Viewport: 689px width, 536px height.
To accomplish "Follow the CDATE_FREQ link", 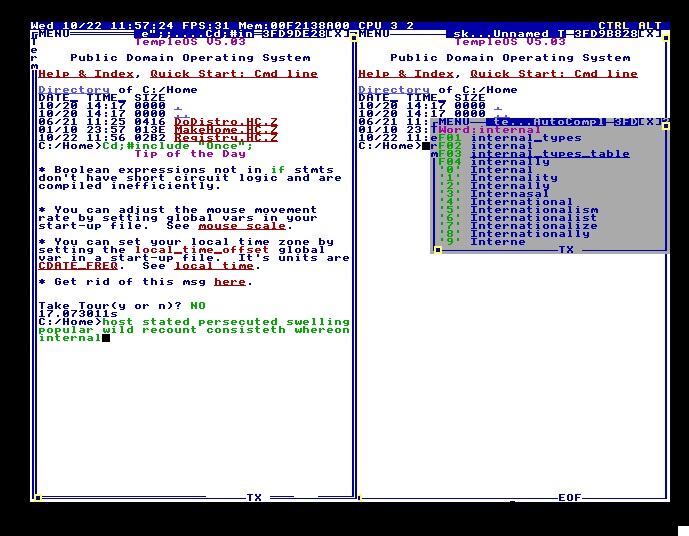I will (78, 266).
